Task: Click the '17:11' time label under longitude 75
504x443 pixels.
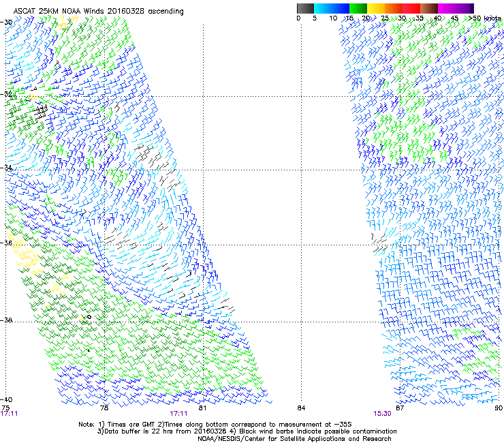Action: [x=9, y=414]
